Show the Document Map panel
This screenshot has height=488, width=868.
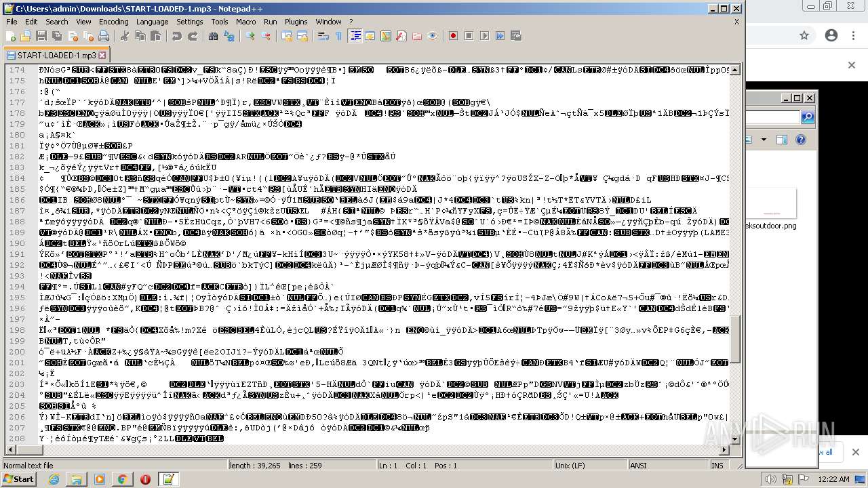[x=386, y=36]
